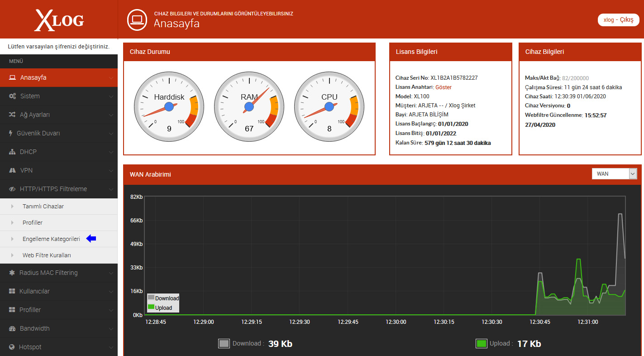Click the laptop icon beside Anasayfa header
Viewport: 644px width, 356px height.
pos(138,19)
